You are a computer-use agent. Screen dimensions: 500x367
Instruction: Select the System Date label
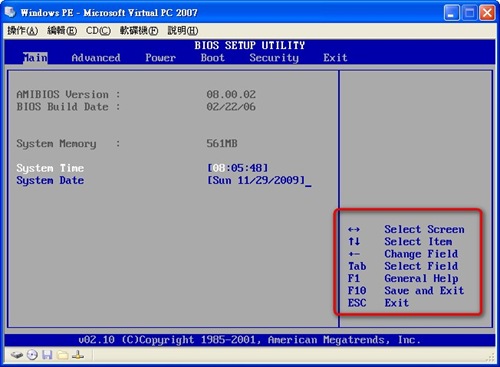(50, 180)
